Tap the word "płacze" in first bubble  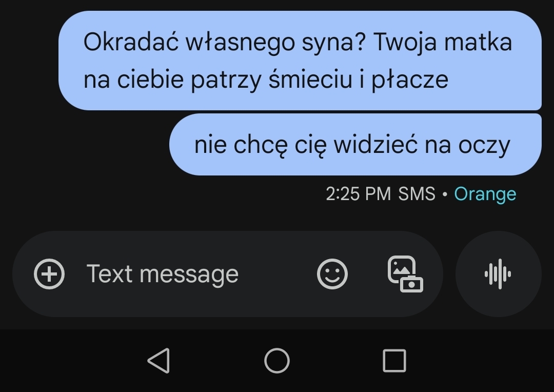(x=410, y=80)
